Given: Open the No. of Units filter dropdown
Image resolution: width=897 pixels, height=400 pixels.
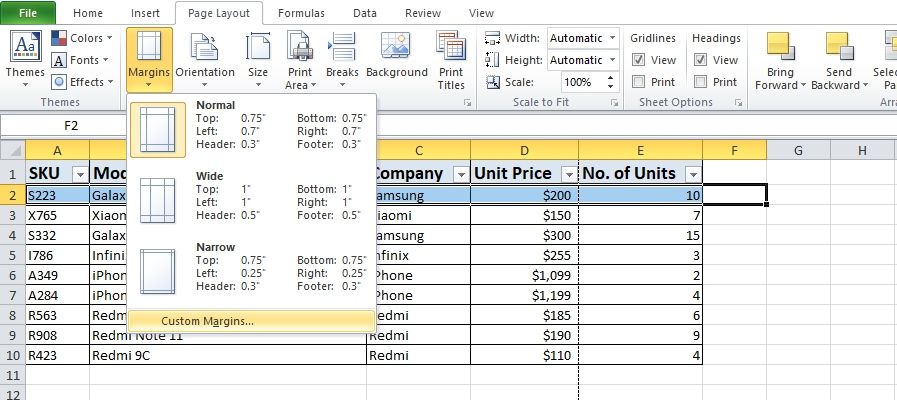Looking at the screenshot, I should [693, 174].
